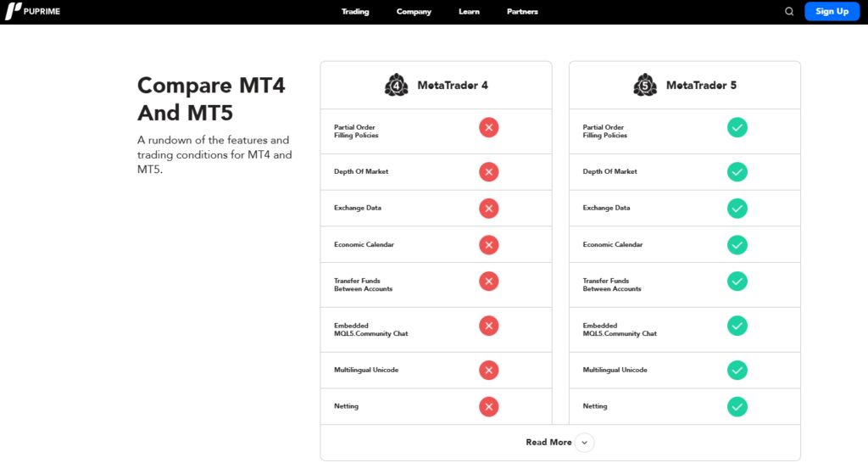Open the Partners menu
Viewport: 868px width, 474px height.
[x=522, y=12]
